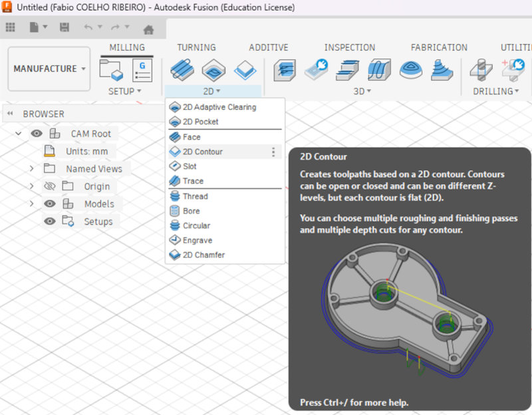The width and height of the screenshot is (532, 415).
Task: Collapse the Browser panel arrows
Action: click(x=10, y=114)
